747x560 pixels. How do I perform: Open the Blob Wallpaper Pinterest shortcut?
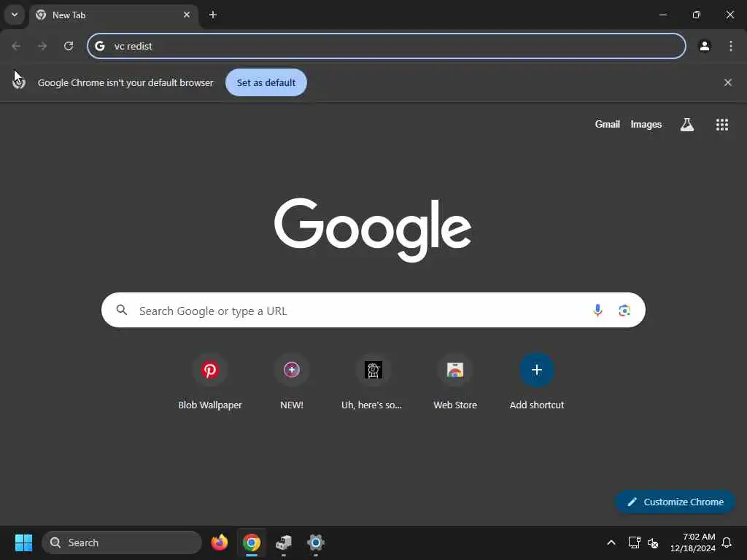tap(210, 381)
